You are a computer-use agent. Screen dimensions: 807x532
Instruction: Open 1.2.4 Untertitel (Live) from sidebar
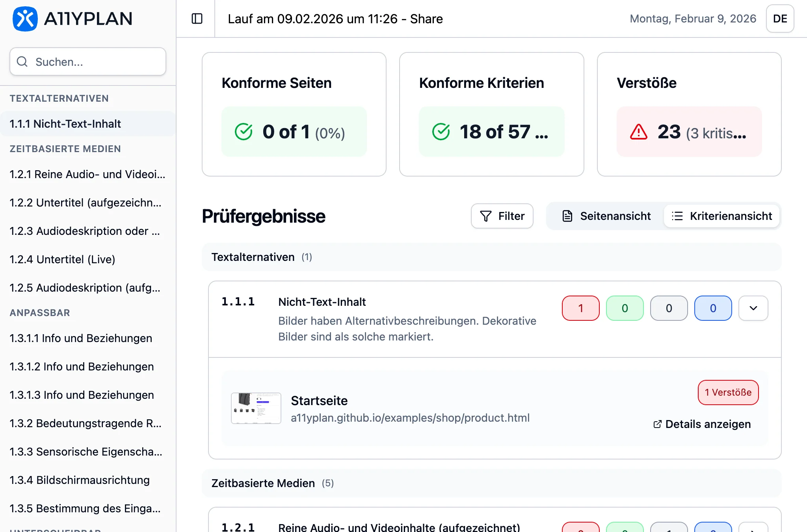tap(62, 259)
